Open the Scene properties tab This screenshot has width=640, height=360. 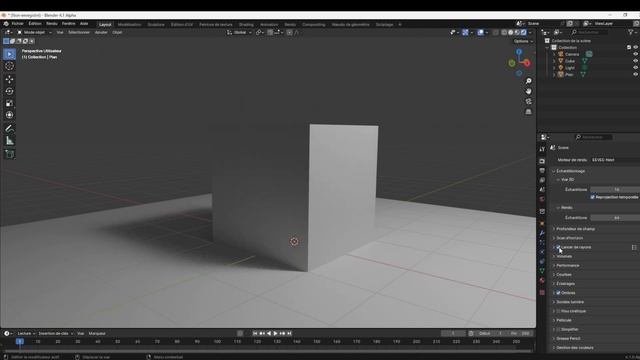(542, 189)
